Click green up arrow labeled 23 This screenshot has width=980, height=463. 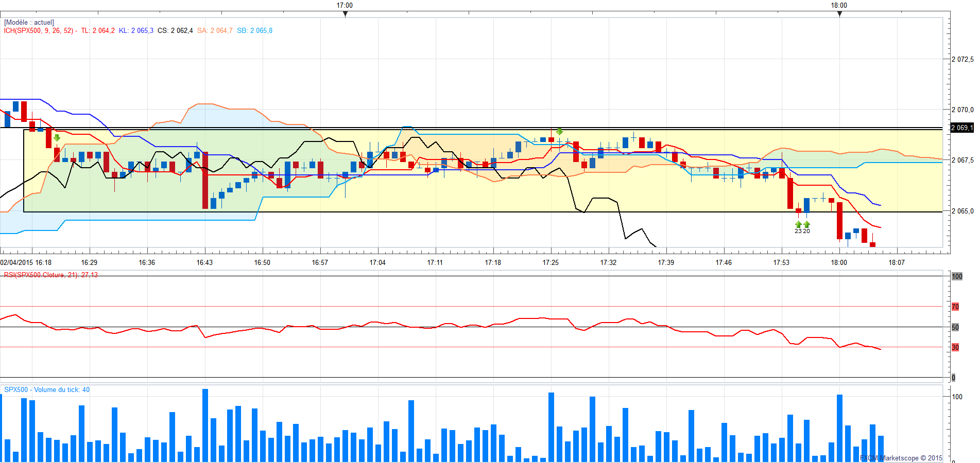click(x=798, y=224)
